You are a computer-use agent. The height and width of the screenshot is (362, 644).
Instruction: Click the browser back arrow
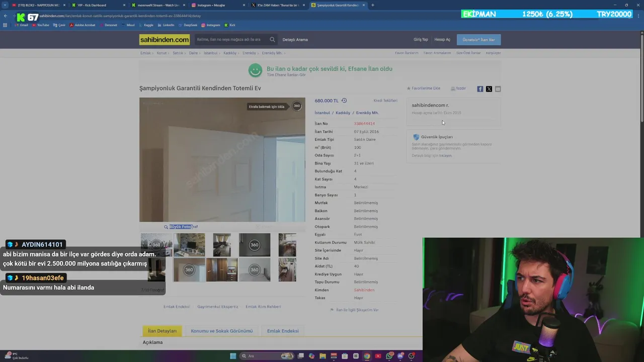coord(6,16)
